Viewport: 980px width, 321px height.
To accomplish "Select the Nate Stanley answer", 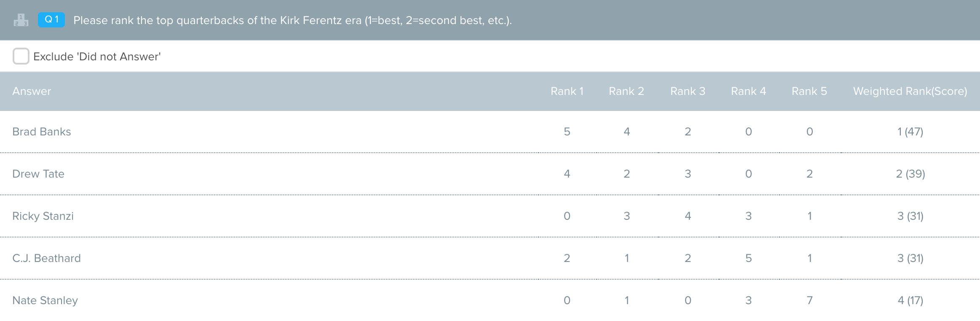I will (x=45, y=300).
